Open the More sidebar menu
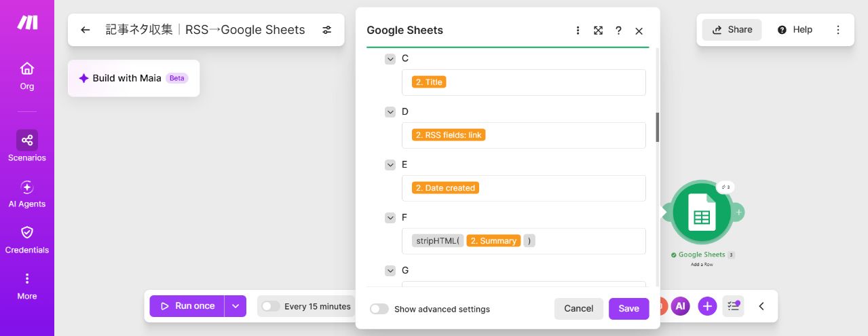Viewport: 868px width, 336px height. click(x=27, y=286)
